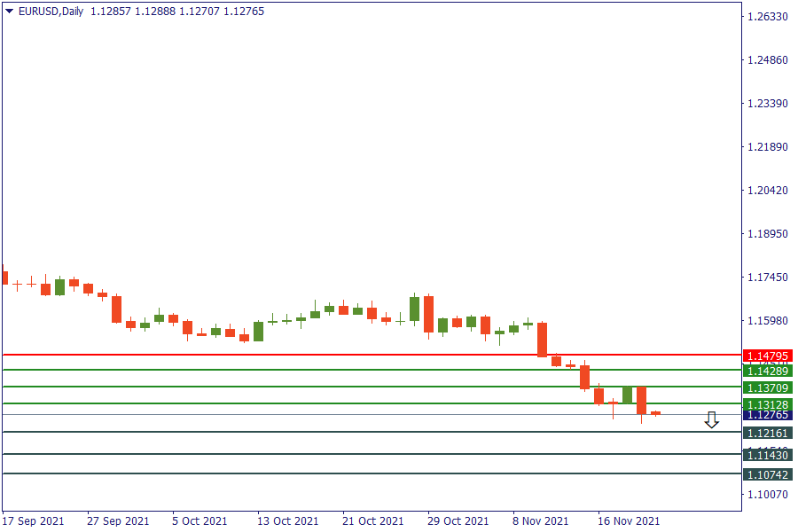Click the 1.17450 axis price
The image size is (798, 532).
coord(768,278)
